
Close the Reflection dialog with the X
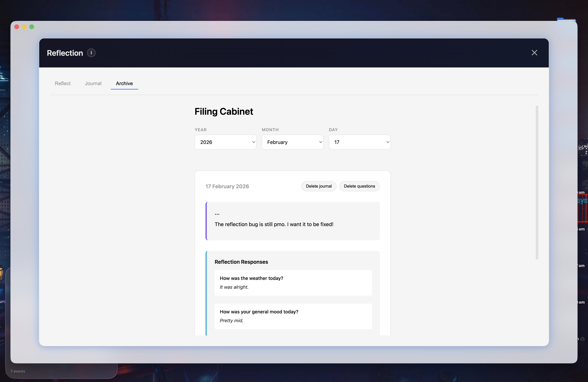tap(534, 53)
